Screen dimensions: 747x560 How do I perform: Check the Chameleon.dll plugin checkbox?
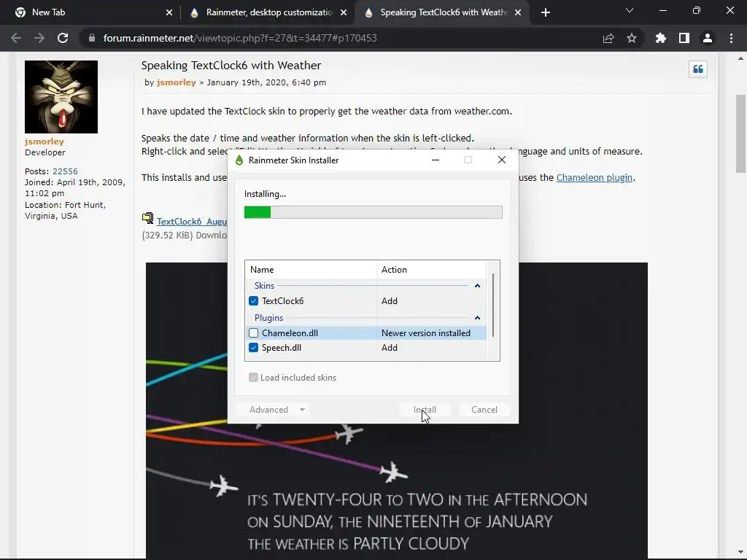pyautogui.click(x=253, y=332)
